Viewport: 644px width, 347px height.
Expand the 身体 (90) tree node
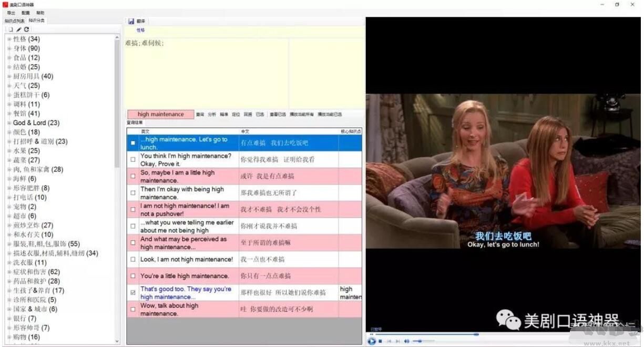tap(9, 48)
